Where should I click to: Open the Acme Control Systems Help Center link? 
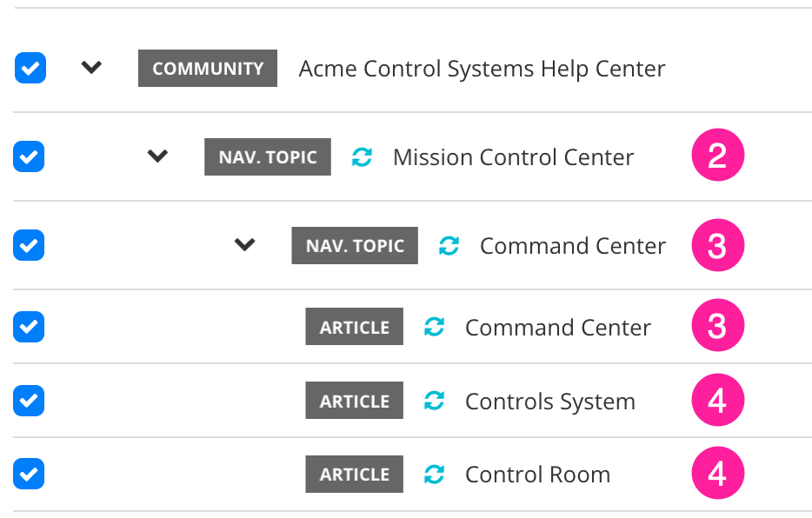click(x=482, y=69)
